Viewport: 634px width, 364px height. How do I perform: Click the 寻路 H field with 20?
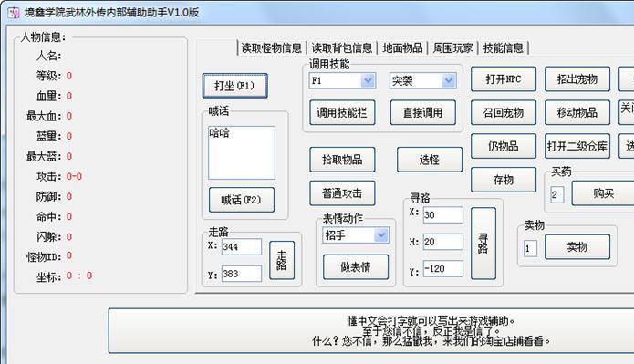(443, 242)
